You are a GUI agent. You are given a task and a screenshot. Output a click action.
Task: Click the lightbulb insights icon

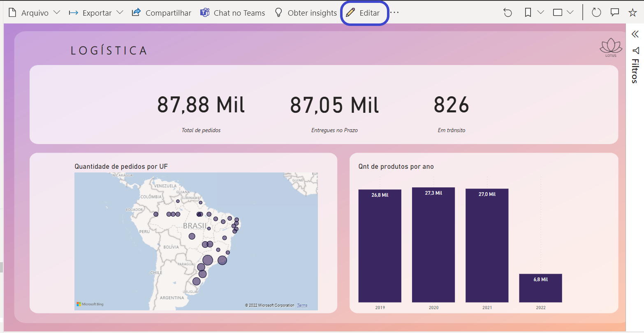[x=278, y=13]
